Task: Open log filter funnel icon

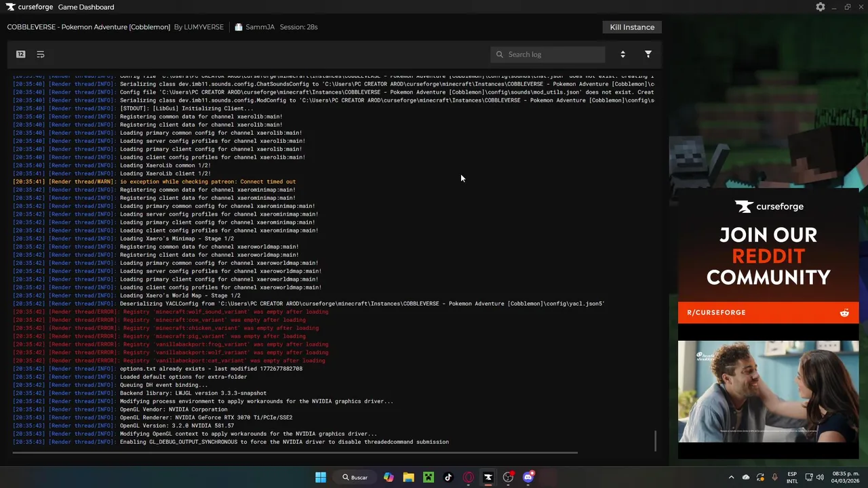Action: tap(648, 54)
